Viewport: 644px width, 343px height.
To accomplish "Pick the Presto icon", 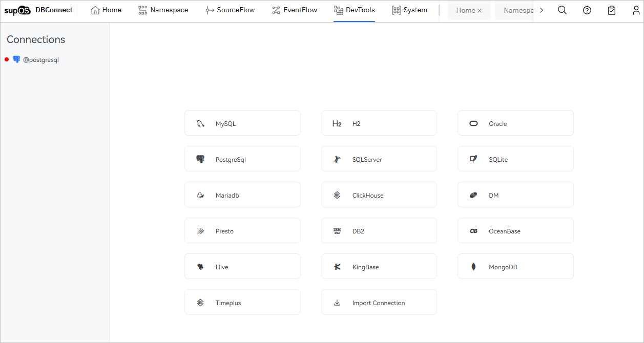I will coord(200,231).
